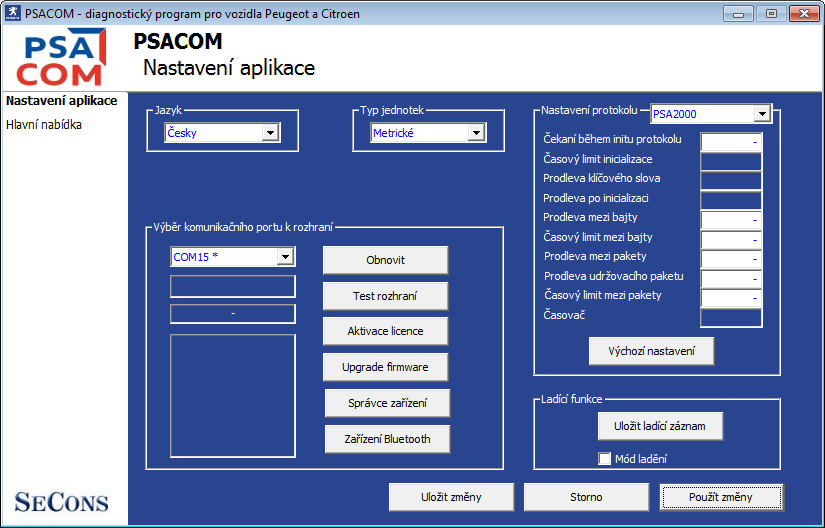
Task: Start Upgrade firmware
Action: point(385,367)
